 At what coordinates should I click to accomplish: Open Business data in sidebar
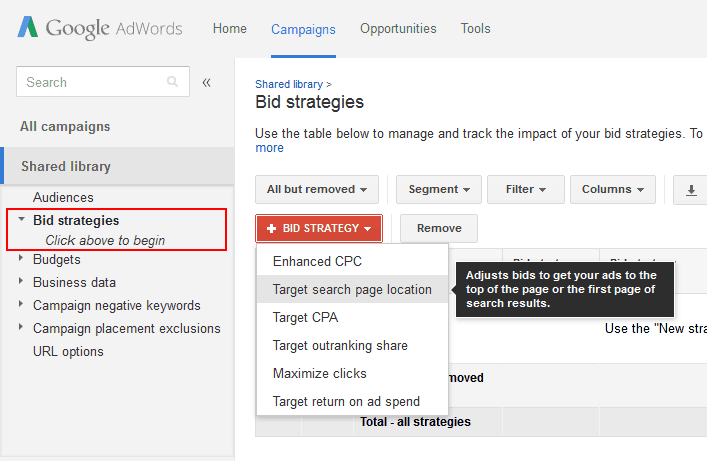pyautogui.click(x=74, y=282)
